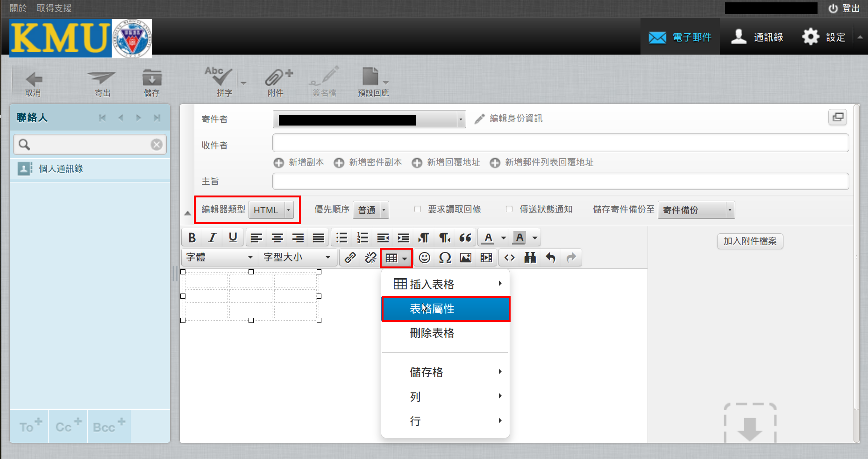Insert numbered list

point(363,238)
